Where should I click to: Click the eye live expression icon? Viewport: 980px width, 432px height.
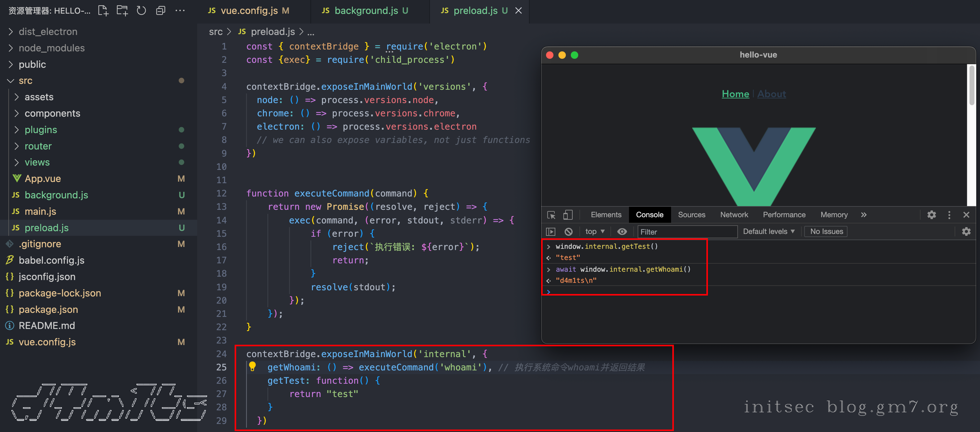[622, 231]
